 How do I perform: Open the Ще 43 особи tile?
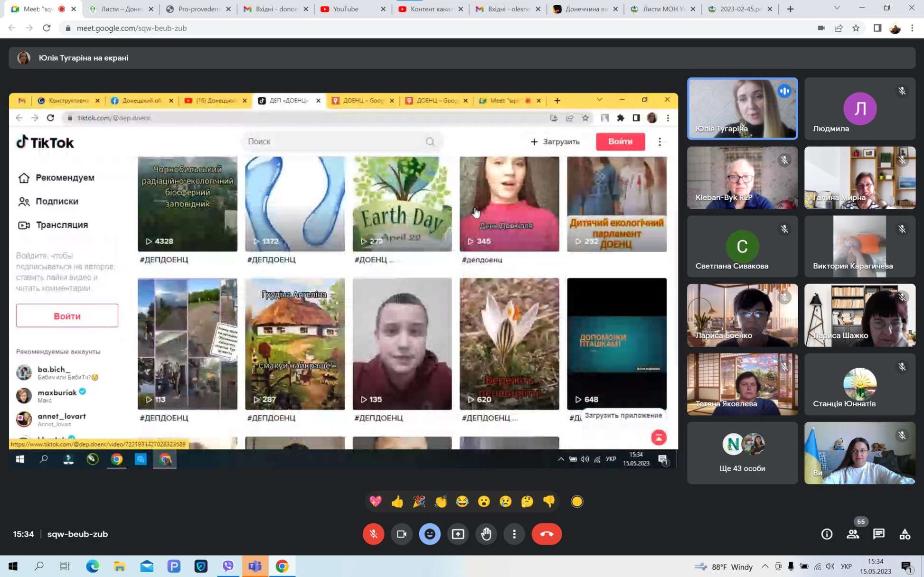tap(743, 453)
